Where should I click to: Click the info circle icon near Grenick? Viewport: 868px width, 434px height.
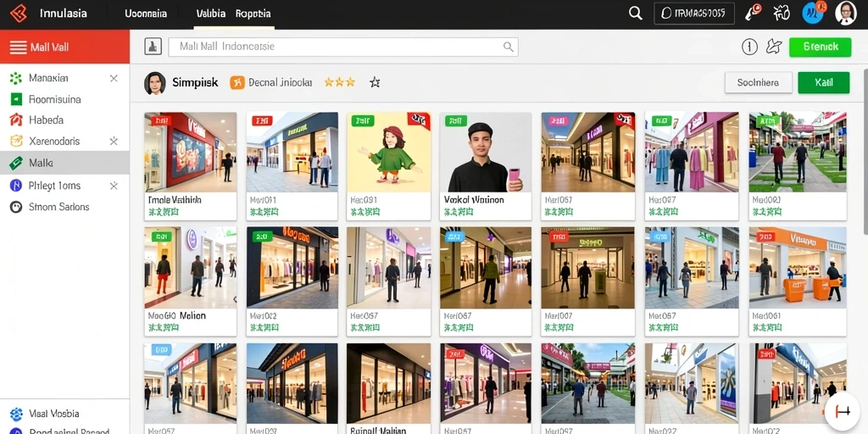pos(749,47)
